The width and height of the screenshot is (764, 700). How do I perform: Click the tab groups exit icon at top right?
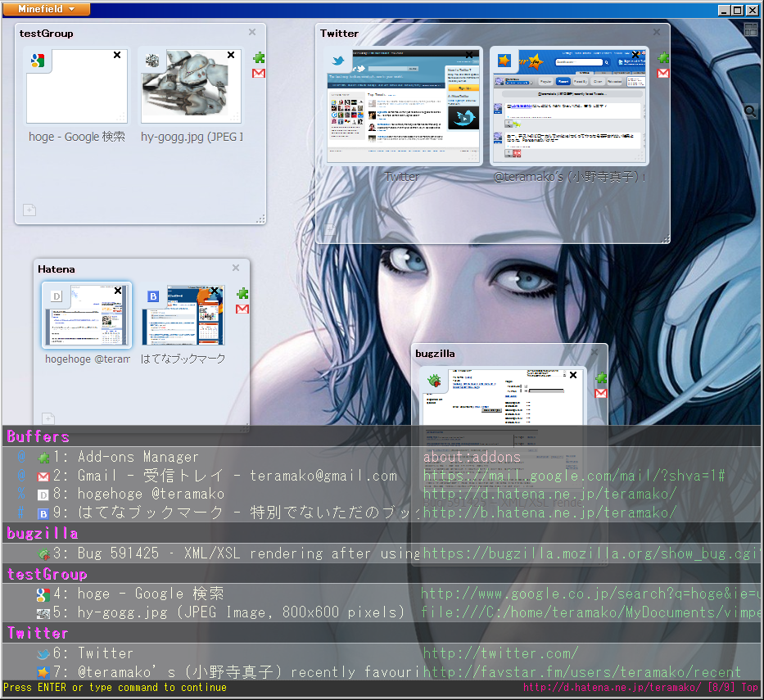click(751, 29)
